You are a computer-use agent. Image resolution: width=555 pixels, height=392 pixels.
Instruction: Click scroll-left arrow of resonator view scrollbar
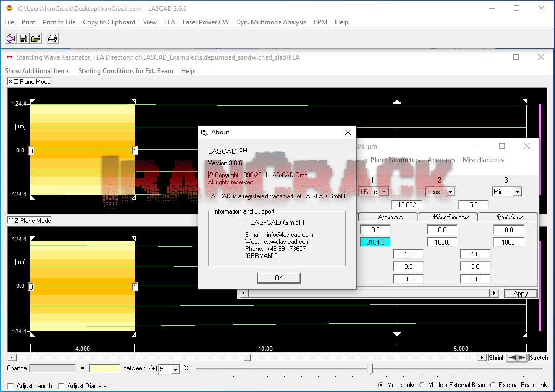[12, 358]
